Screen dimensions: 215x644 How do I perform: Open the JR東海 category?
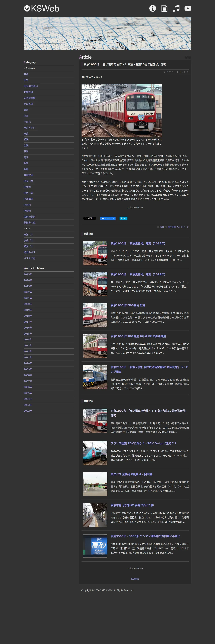coord(27,187)
